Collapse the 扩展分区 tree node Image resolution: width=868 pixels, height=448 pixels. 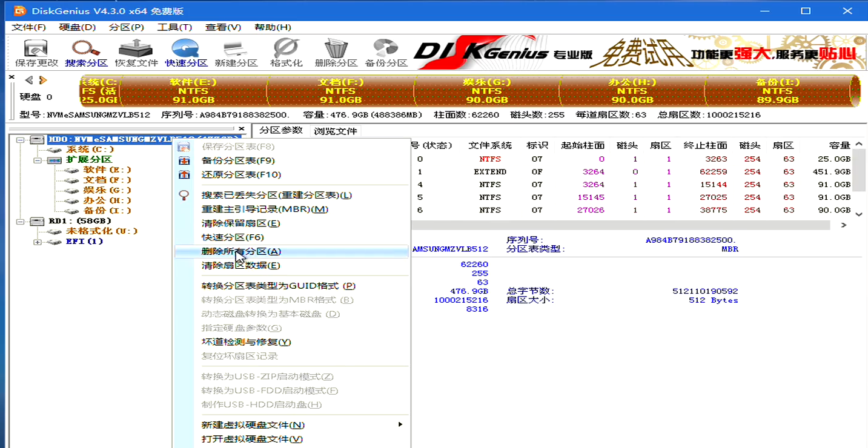(x=38, y=160)
